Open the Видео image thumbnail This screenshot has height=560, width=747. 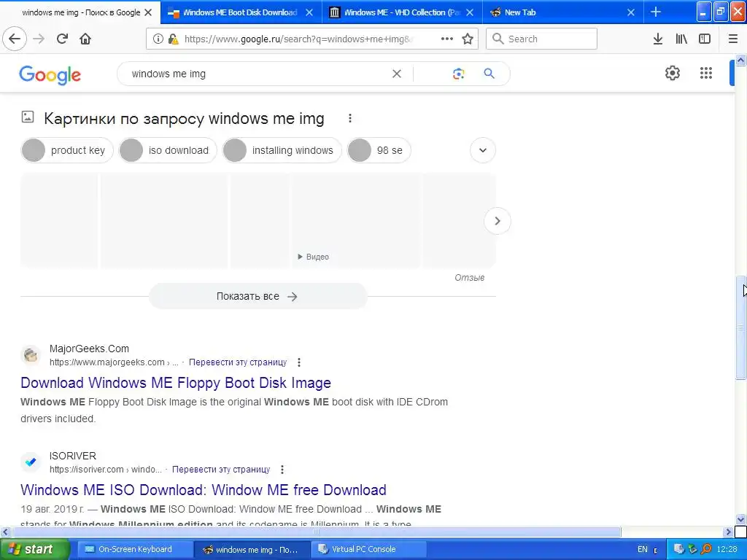(356, 220)
